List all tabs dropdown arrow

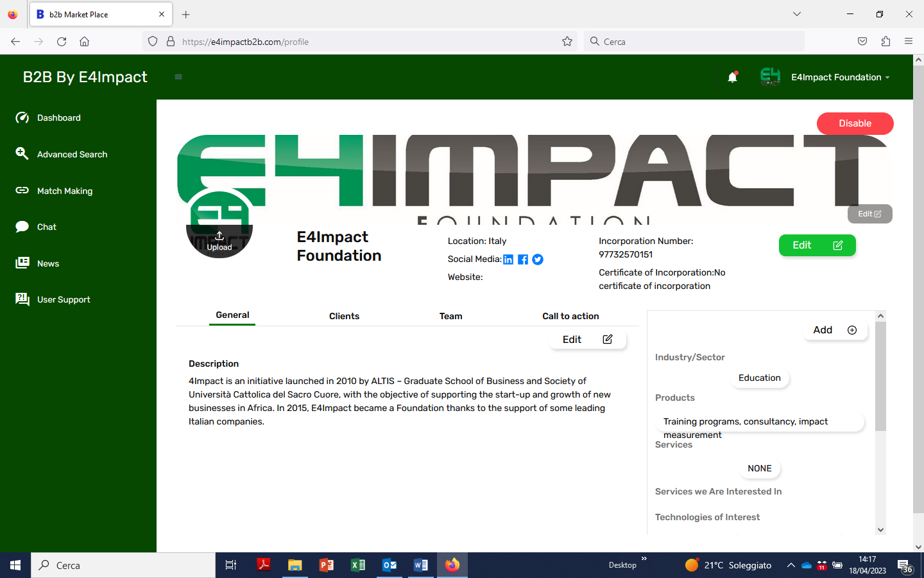click(x=797, y=14)
